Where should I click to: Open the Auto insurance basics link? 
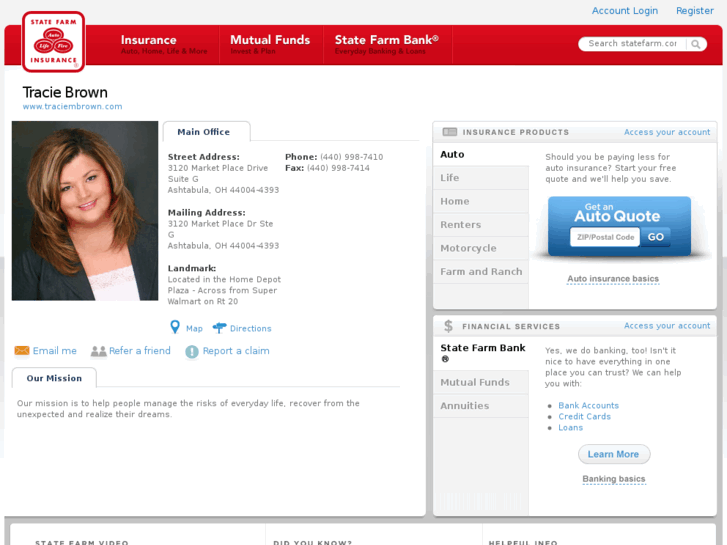pyautogui.click(x=613, y=279)
